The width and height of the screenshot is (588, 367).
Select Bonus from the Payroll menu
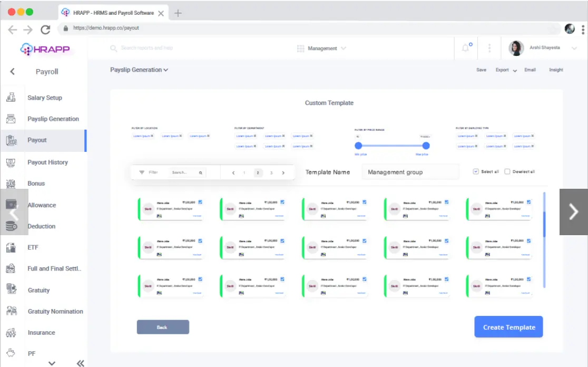36,183
